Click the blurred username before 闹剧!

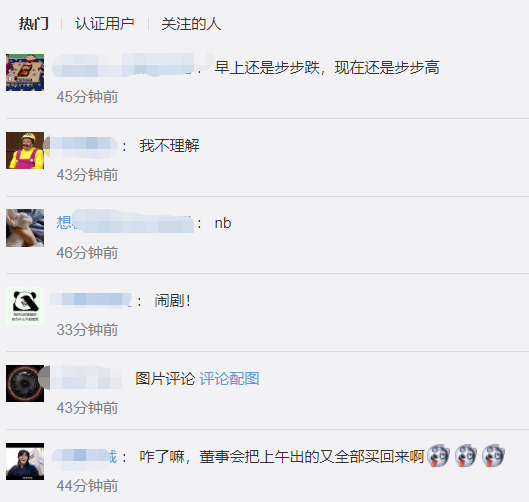[x=91, y=301]
